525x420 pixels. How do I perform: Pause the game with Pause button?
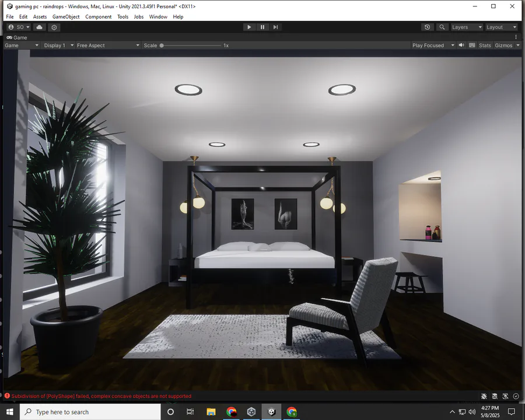point(262,27)
